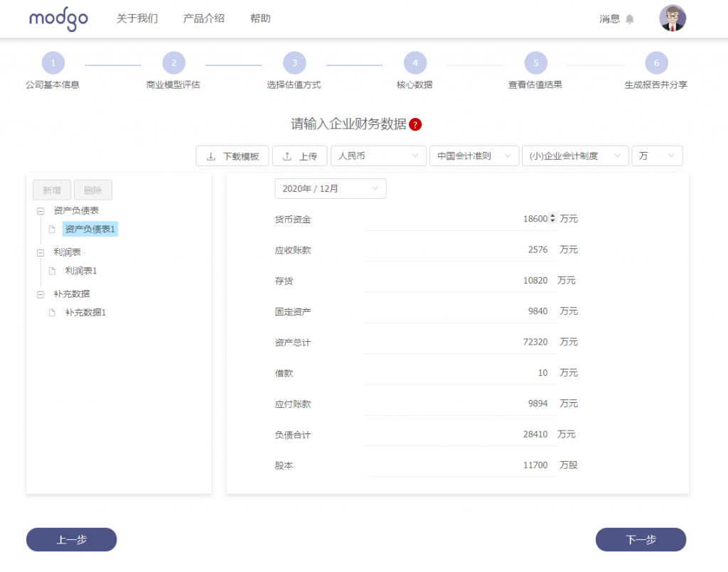The height and width of the screenshot is (572, 728).
Task: Click the 下载模板 button
Action: (x=232, y=156)
